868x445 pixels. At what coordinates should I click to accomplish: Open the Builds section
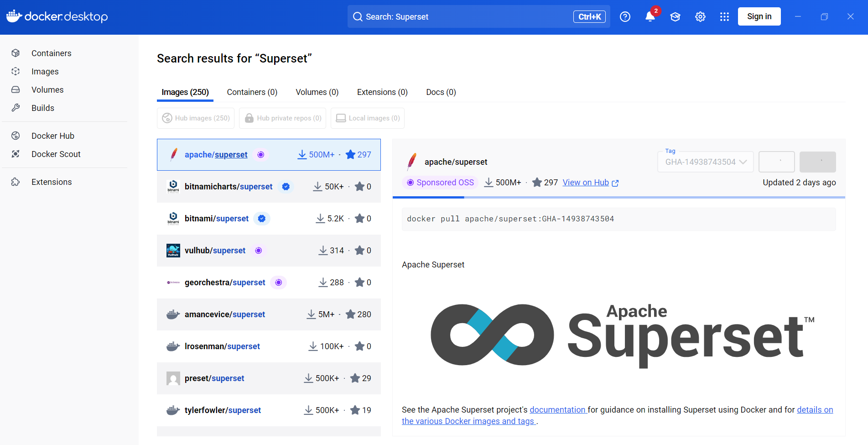tap(43, 108)
